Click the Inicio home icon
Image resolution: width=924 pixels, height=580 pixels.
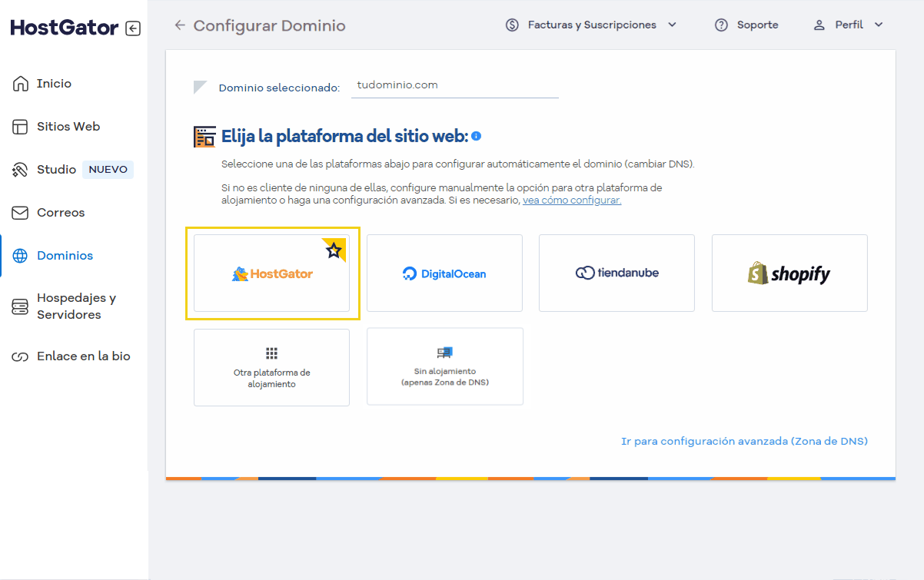(21, 84)
